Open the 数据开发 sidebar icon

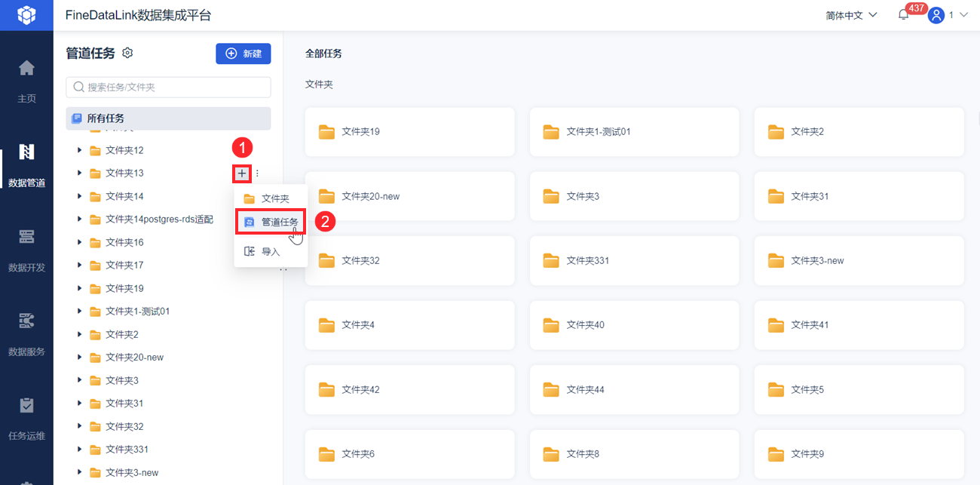click(26, 237)
